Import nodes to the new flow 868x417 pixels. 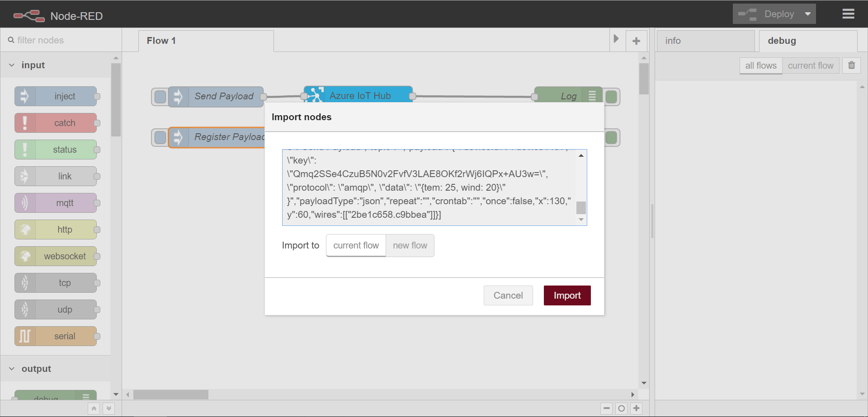pyautogui.click(x=410, y=245)
